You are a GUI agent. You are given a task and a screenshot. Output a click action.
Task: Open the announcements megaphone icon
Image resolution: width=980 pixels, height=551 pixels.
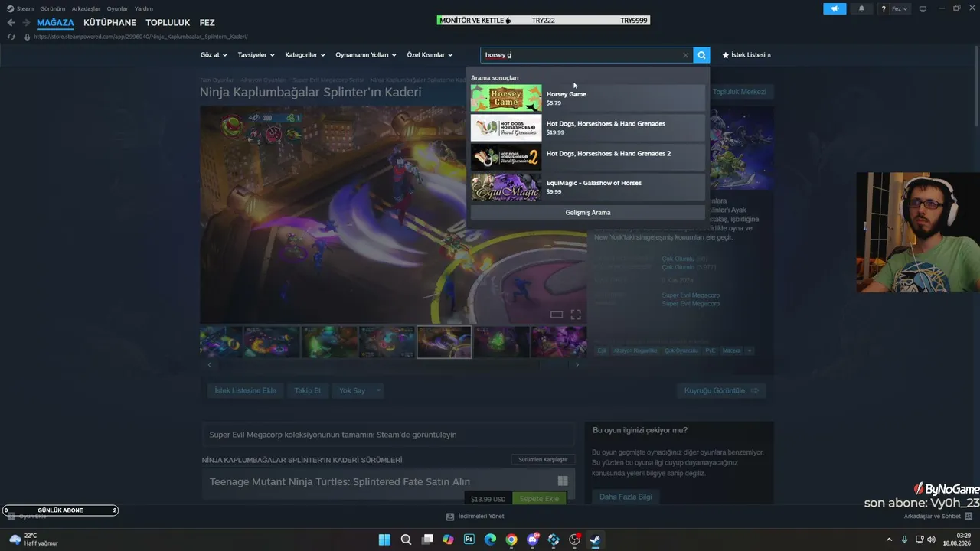tap(835, 9)
